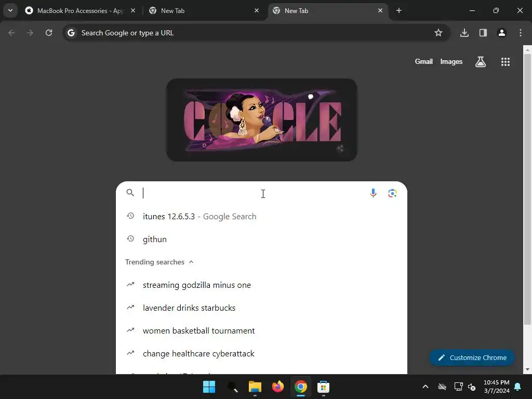Select the itunes 12.6.5.3 history suggestion
Screen dimensions: 532x399
[x=262, y=217]
